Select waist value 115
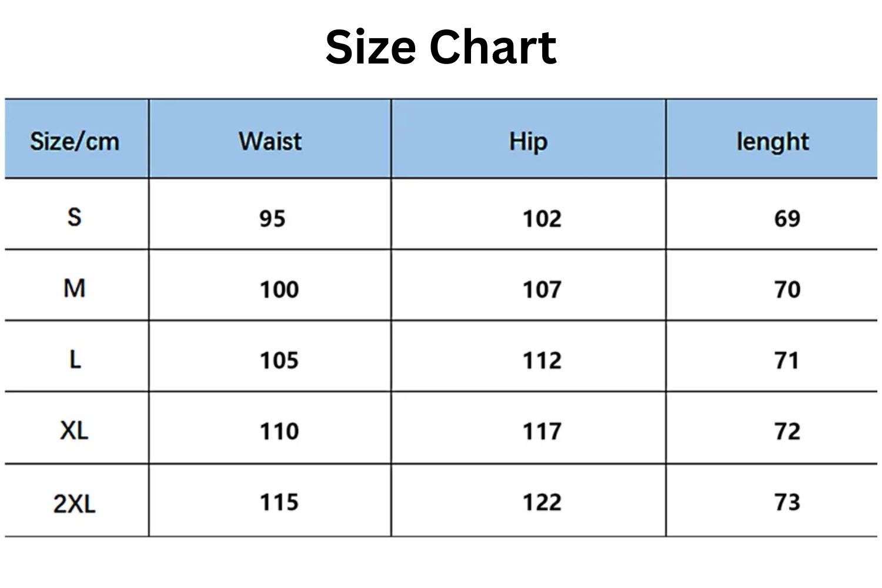The height and width of the screenshot is (588, 882). (x=279, y=503)
